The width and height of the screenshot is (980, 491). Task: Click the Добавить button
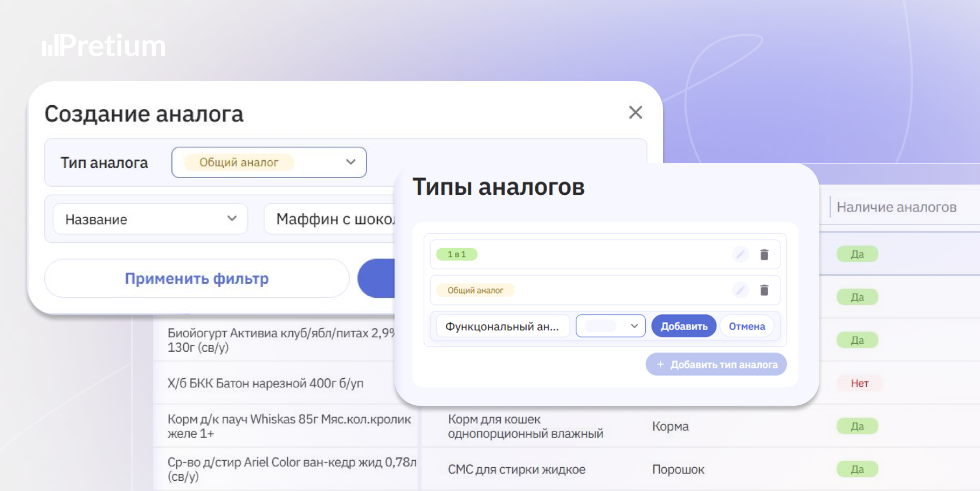684,326
